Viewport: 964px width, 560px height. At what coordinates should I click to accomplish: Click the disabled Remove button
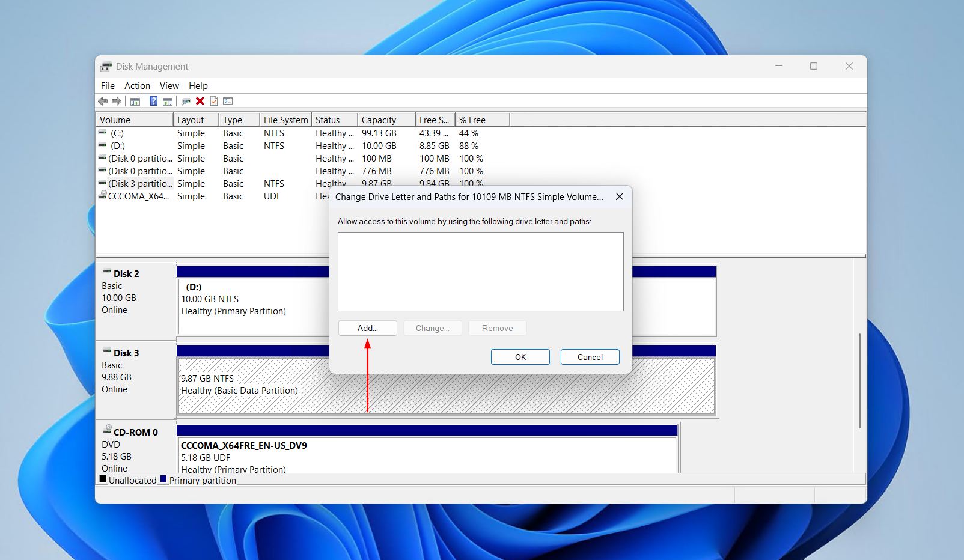[x=498, y=328]
